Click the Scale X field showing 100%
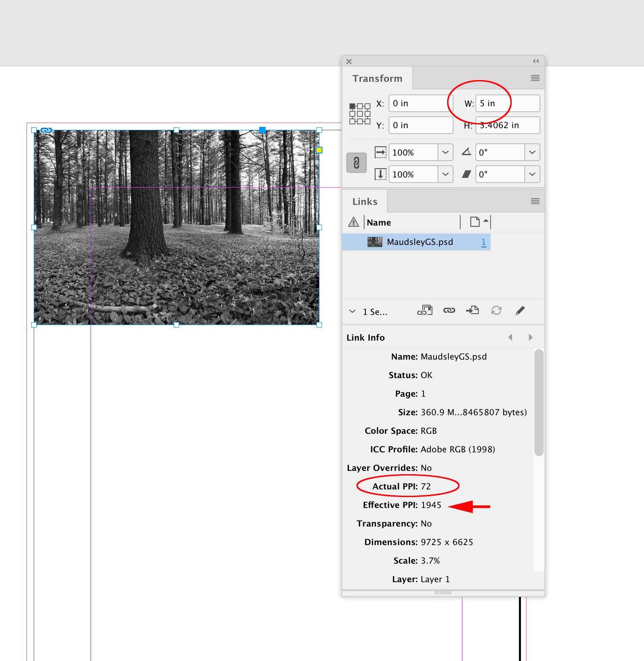The width and height of the screenshot is (644, 661). (x=413, y=152)
